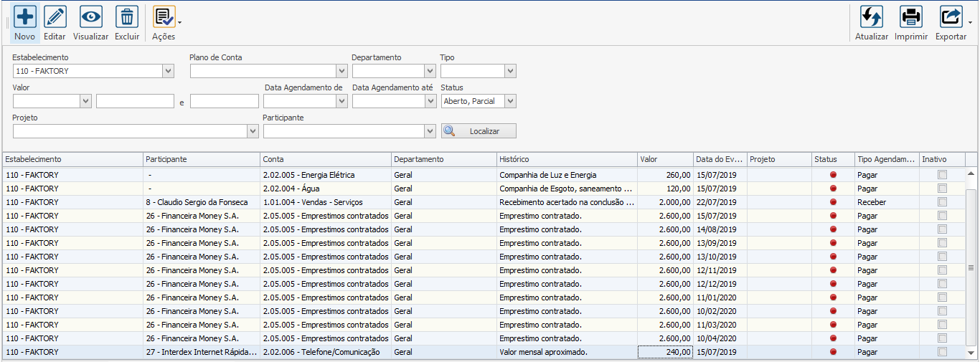
Task: Open the Exportar dropdown arrow
Action: point(970,22)
